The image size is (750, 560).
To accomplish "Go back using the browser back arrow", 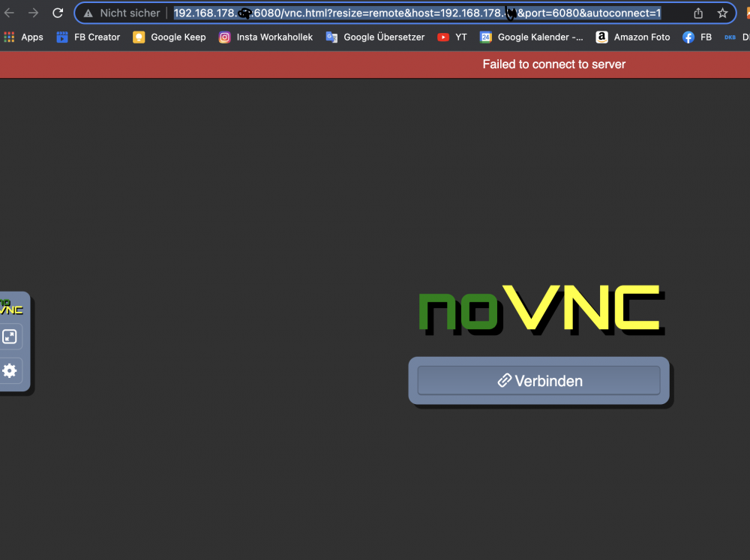I will point(9,13).
